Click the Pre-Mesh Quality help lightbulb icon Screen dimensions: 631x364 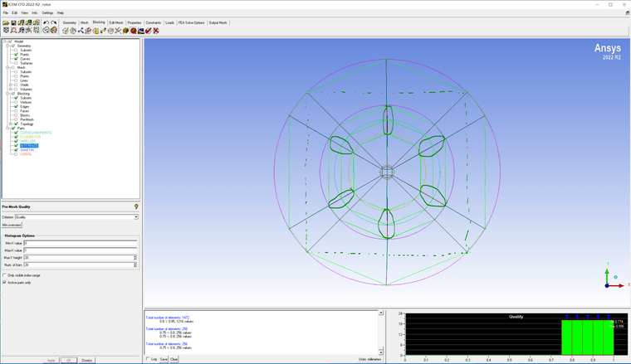coord(136,206)
